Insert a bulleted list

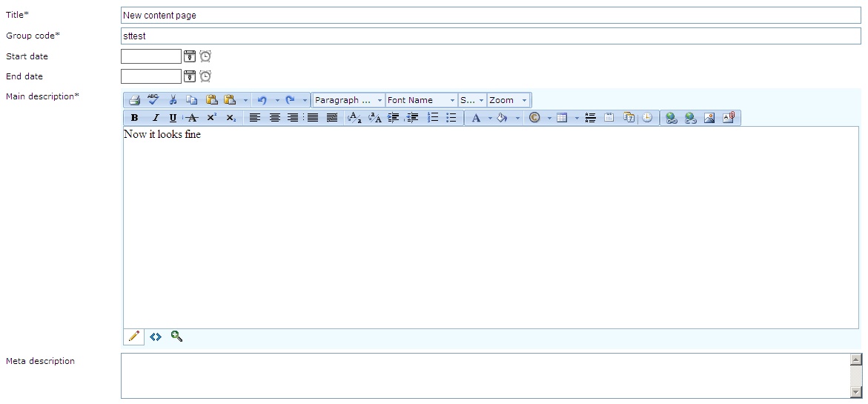451,117
